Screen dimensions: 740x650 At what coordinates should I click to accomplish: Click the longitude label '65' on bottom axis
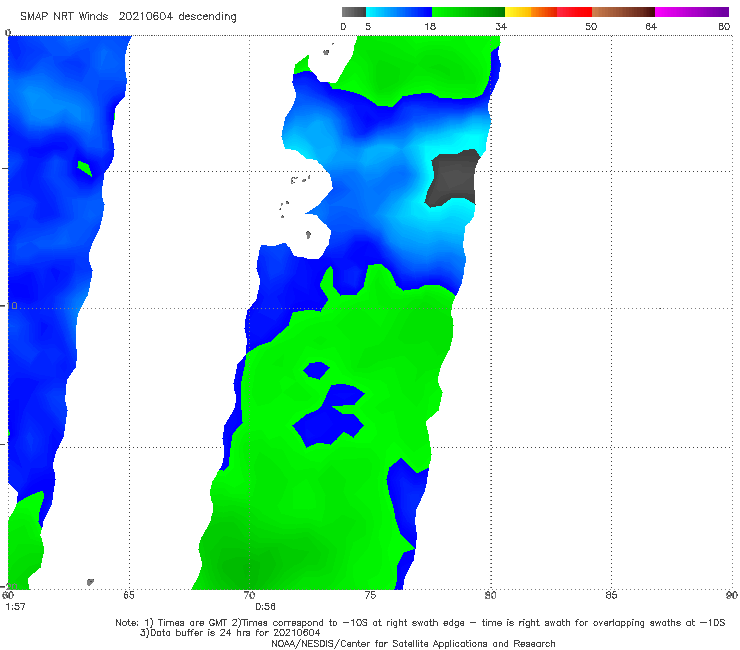click(129, 596)
